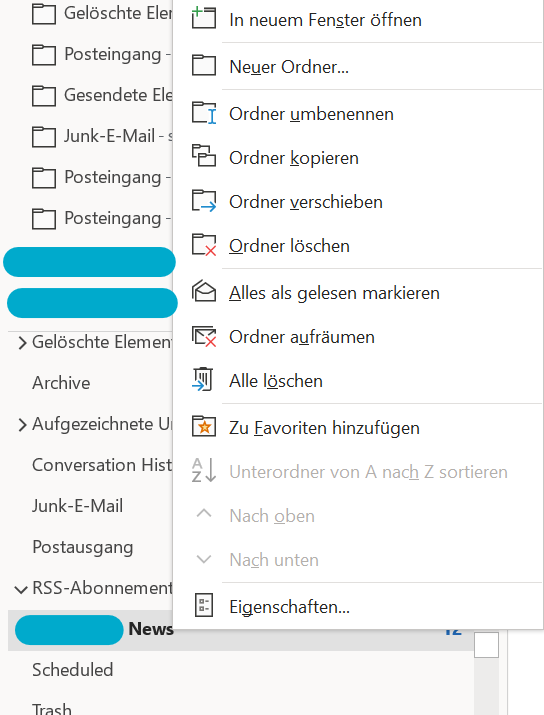The width and height of the screenshot is (544, 715).
Task: Click the Ordner kopieren icon
Action: [204, 156]
